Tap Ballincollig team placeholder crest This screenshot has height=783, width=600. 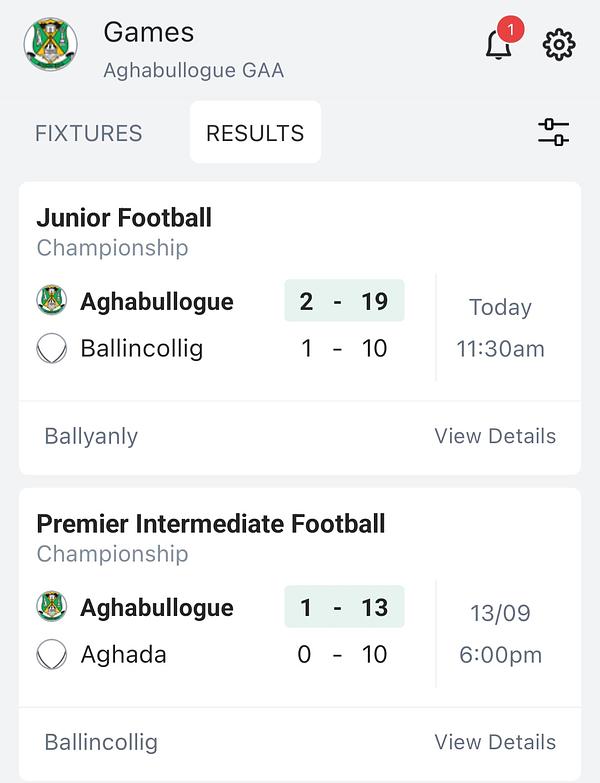point(51,348)
